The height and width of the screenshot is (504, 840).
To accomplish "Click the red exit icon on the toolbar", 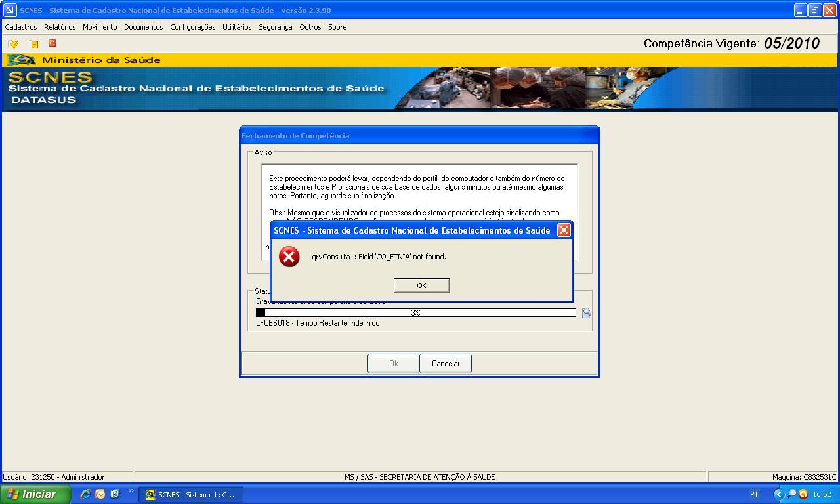I will pos(51,43).
